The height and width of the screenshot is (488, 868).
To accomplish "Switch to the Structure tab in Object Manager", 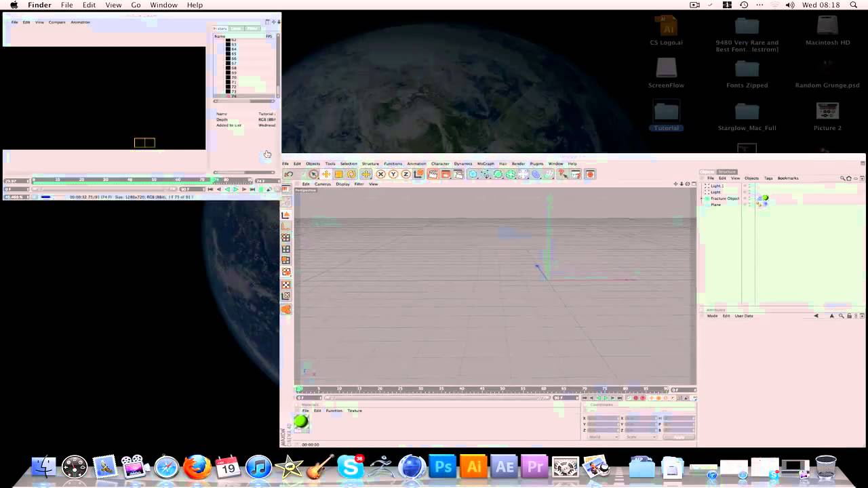I will [727, 171].
